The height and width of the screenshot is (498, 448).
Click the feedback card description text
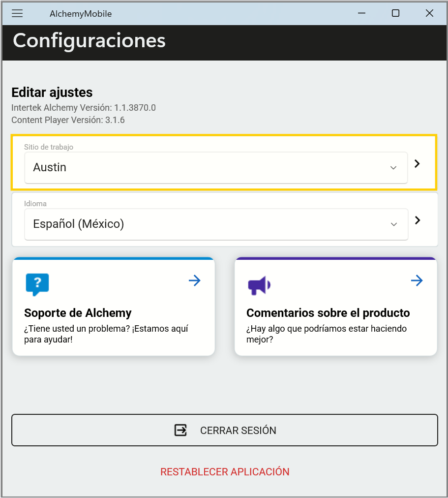(326, 334)
